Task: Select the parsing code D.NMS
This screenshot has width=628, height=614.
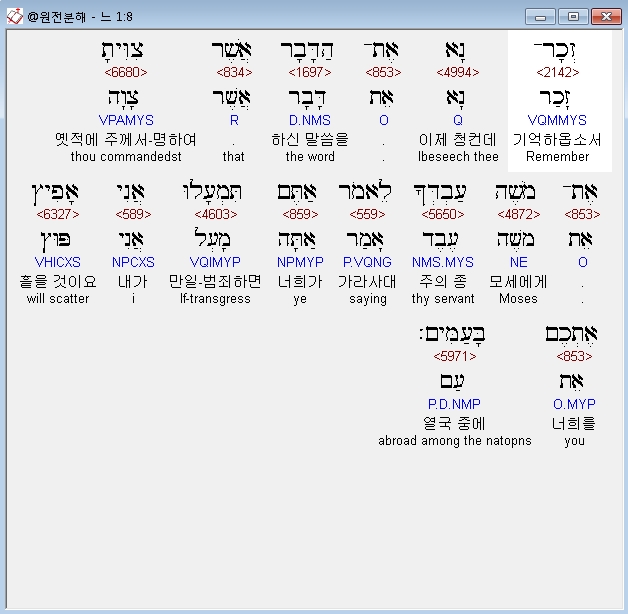Action: pos(310,120)
